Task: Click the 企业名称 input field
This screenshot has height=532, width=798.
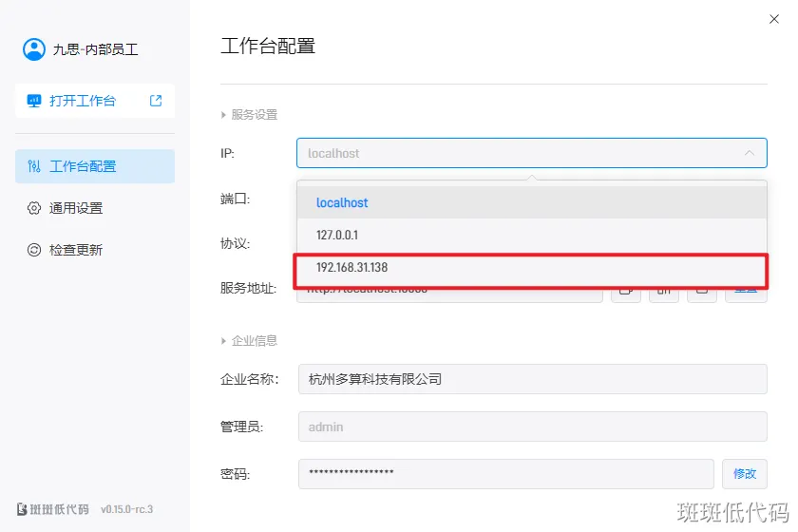Action: (531, 379)
